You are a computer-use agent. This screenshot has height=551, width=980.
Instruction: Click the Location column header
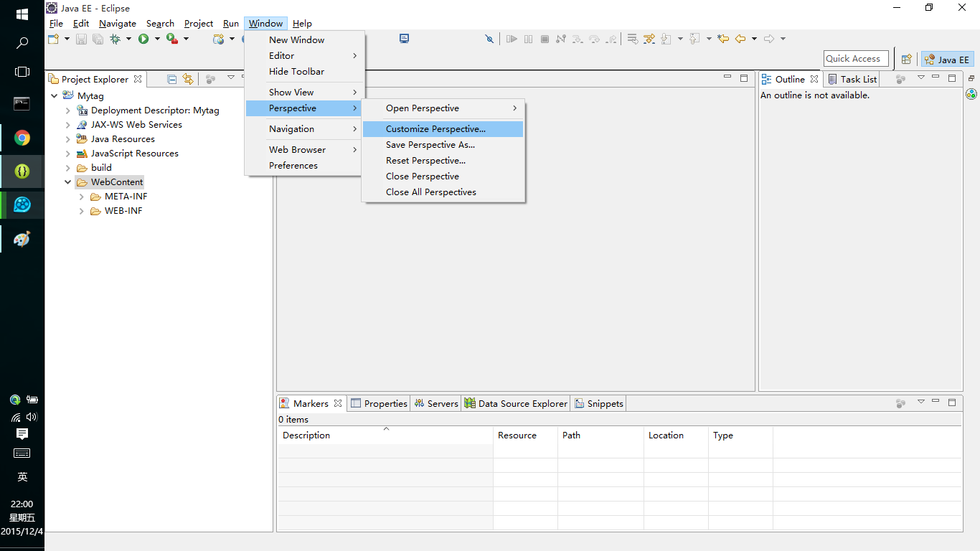[x=676, y=435]
